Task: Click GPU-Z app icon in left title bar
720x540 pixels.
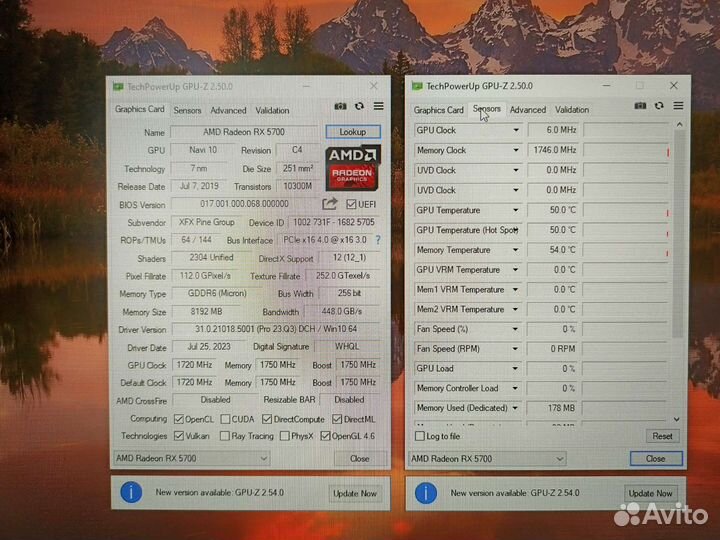Action: [118, 86]
